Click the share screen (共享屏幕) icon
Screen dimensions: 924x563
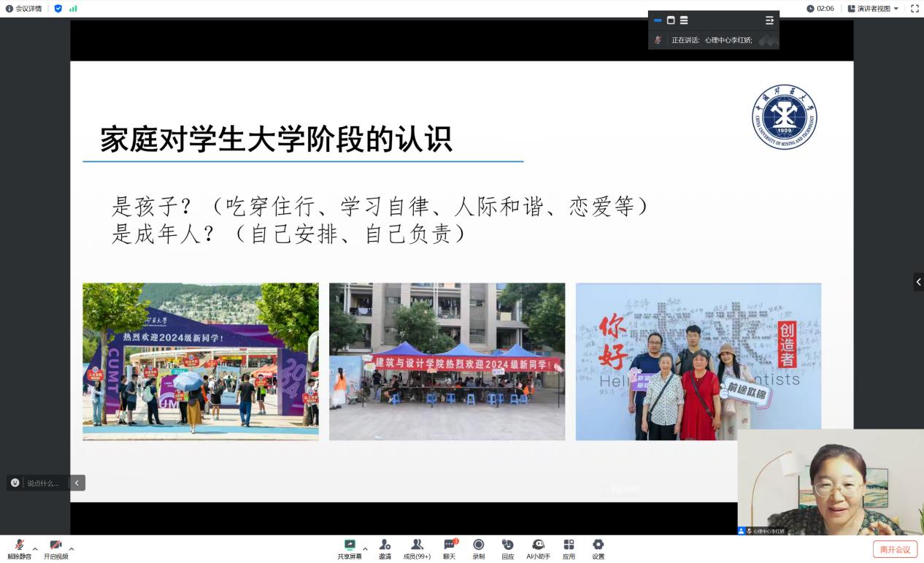tap(350, 548)
